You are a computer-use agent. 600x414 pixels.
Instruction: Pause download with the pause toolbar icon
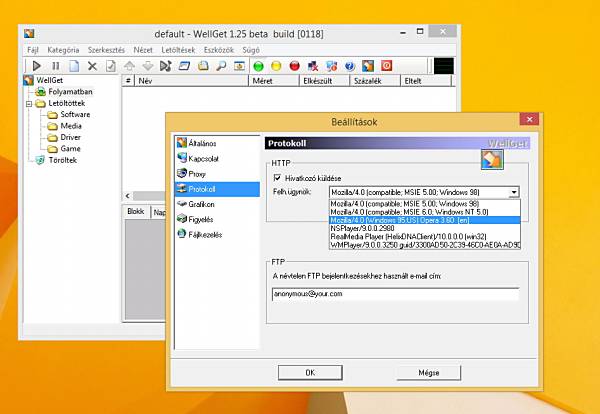(x=55, y=66)
